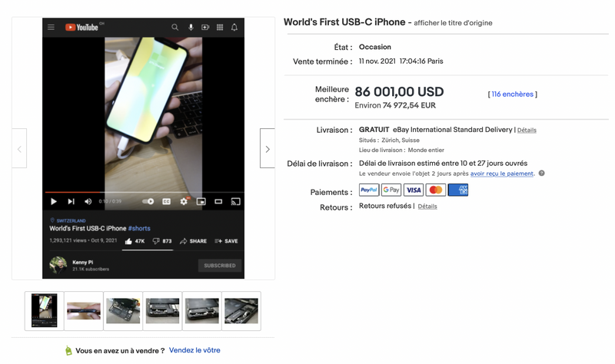Click 'avoir reçu le paiement' link
Screen dimensions: 615x364
(502, 174)
